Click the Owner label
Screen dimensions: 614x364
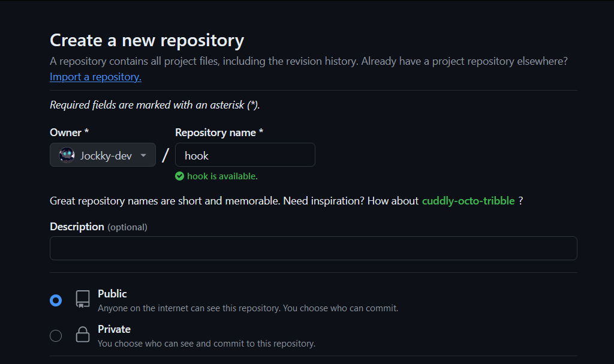click(x=70, y=133)
